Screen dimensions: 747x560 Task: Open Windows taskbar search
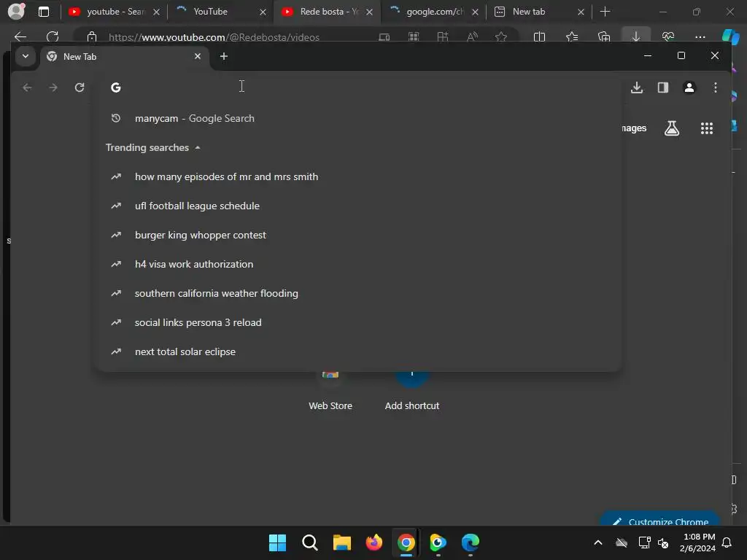[x=309, y=542]
